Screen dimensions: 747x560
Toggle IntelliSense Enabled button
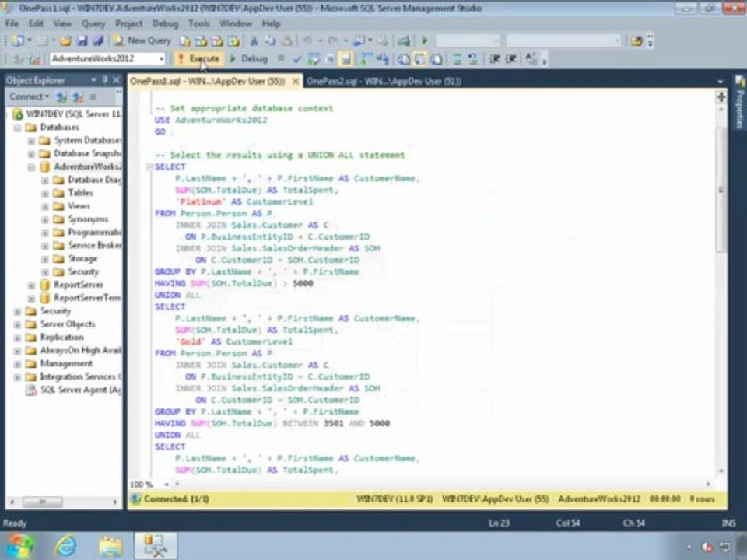pos(345,59)
